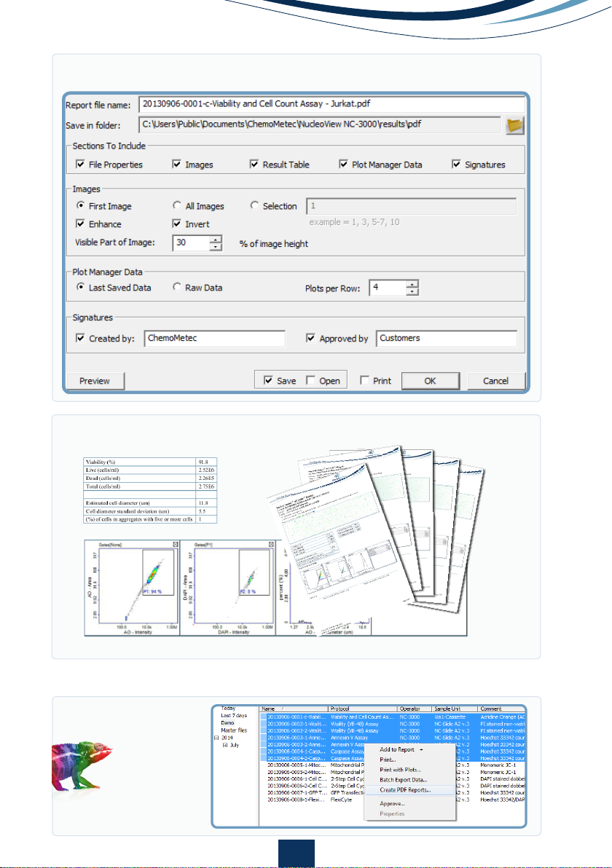Select the First Image radio button
The width and height of the screenshot is (612, 868).
(80, 205)
